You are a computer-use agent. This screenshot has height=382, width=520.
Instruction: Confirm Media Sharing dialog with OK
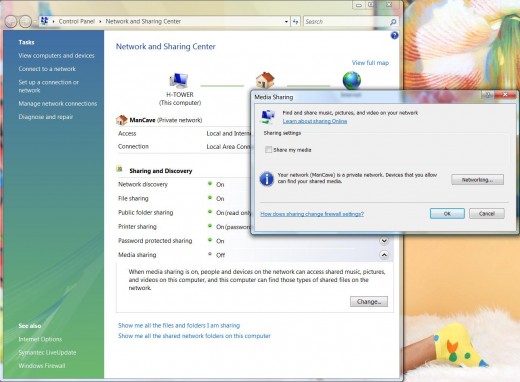click(x=447, y=214)
